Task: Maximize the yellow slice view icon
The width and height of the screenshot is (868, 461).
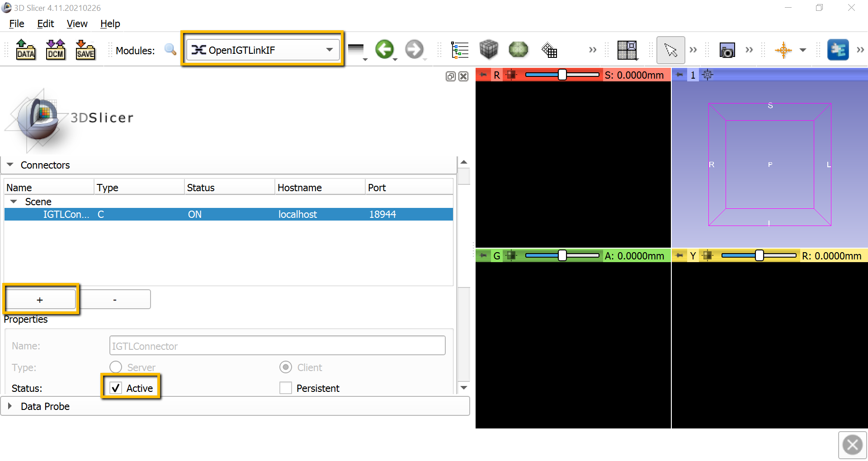Action: click(x=708, y=255)
